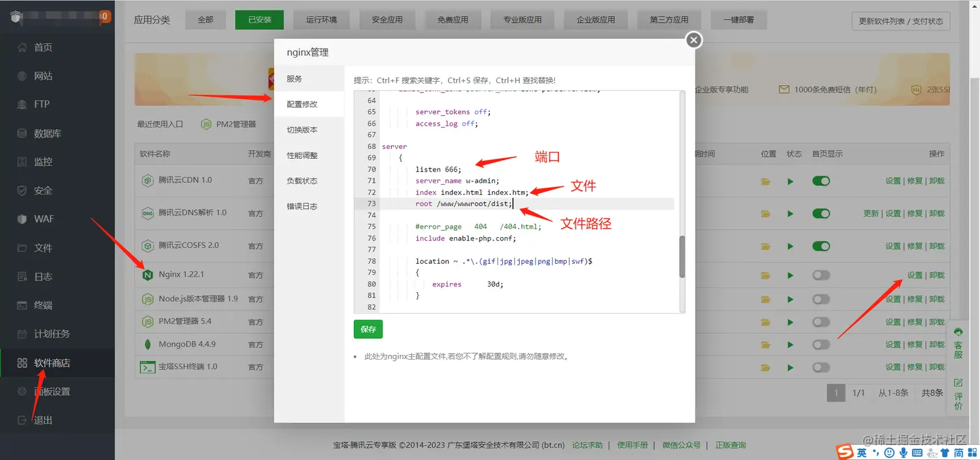This screenshot has height=460, width=980.
Task: Click 更新软件列表 / 支付状态 button
Action: coord(901,21)
